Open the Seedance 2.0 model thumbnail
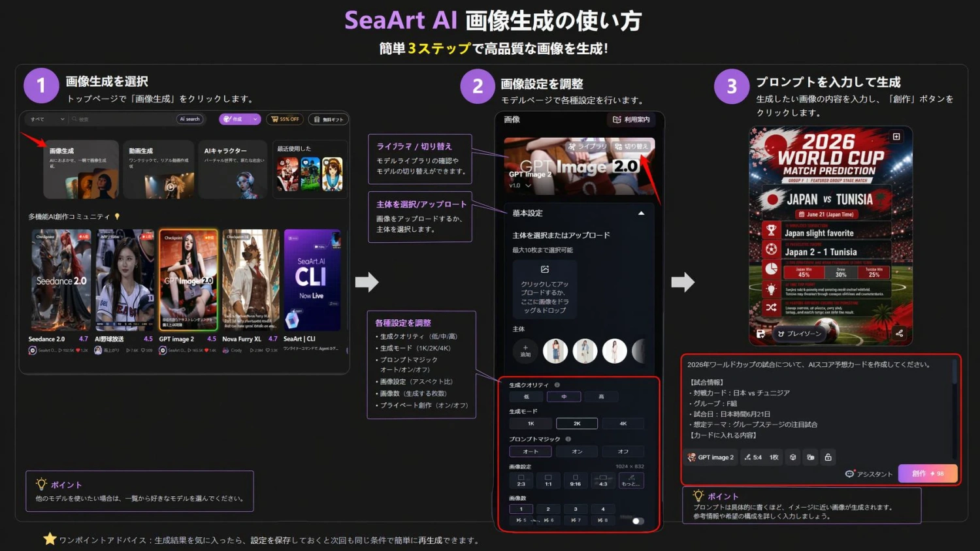 pos(61,280)
